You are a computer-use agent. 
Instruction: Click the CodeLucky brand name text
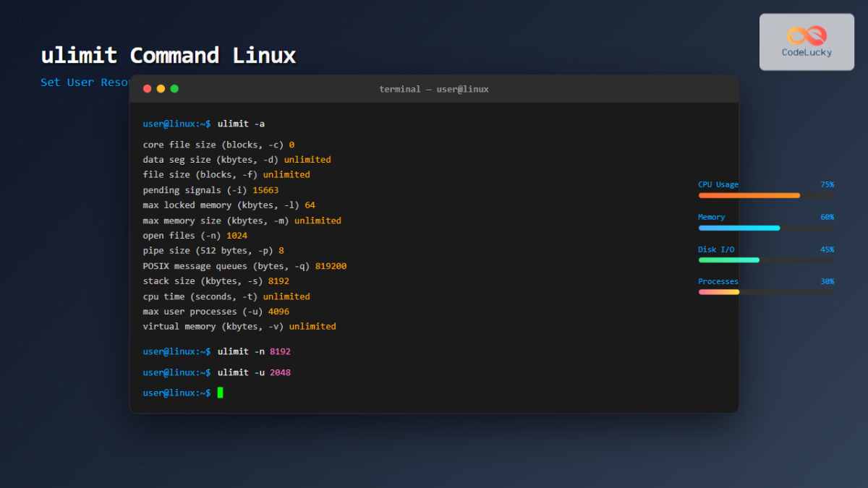pyautogui.click(x=807, y=52)
